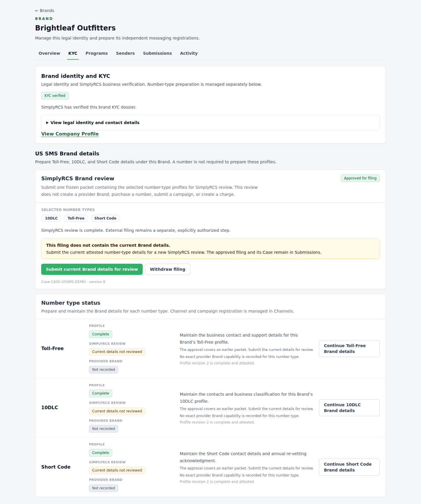
Task: Click the Complete badge in the 10DLC row
Action: pyautogui.click(x=101, y=393)
